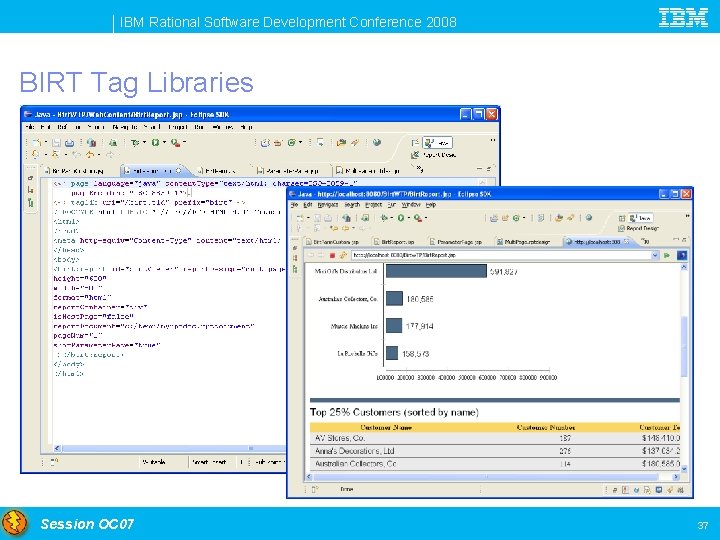This screenshot has width=720, height=540.
Task: Click the 'AV Stores, Co.' table row
Action: tap(495, 438)
